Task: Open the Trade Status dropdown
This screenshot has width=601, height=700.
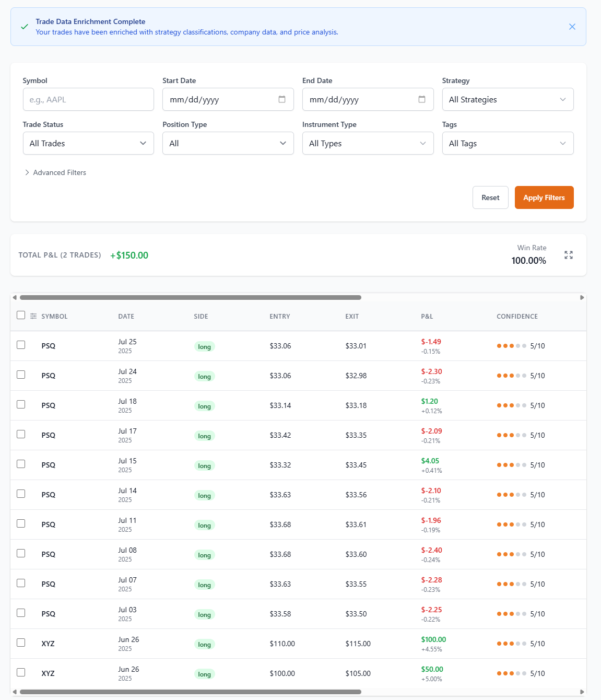Action: (88, 143)
